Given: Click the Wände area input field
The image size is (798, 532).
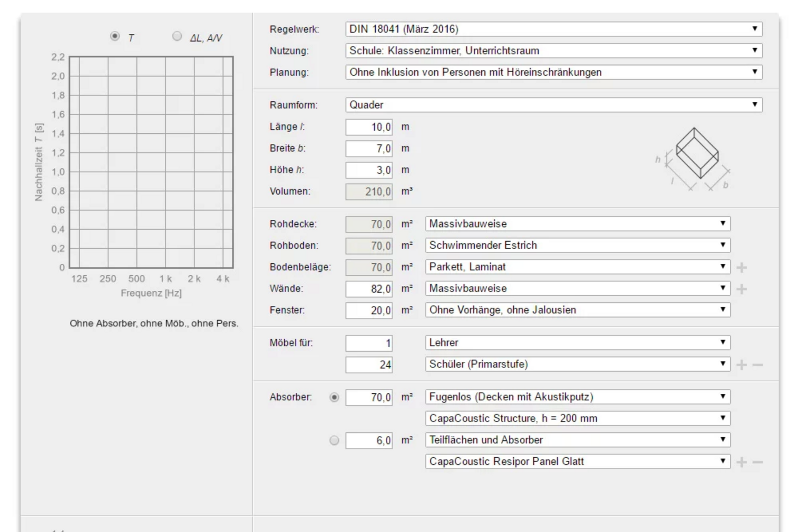Looking at the screenshot, I should click(369, 289).
